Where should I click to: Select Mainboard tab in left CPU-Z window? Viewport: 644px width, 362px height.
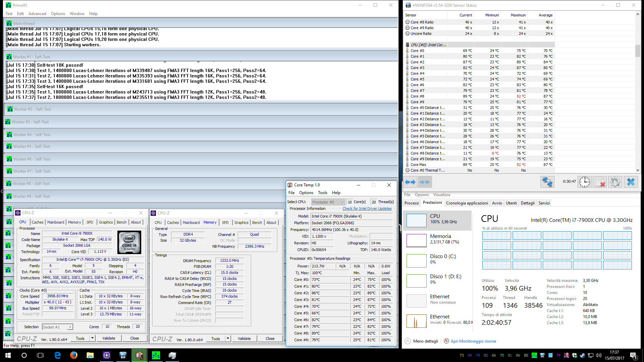tap(56, 222)
